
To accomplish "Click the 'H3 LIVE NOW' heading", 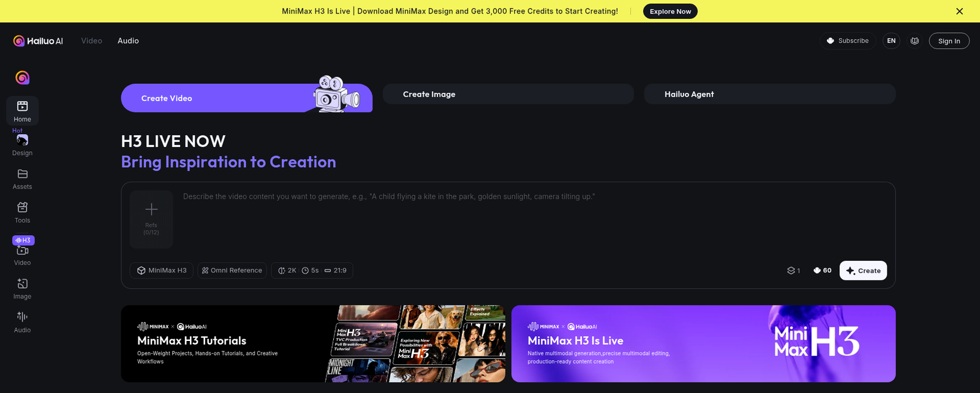I will point(173,141).
